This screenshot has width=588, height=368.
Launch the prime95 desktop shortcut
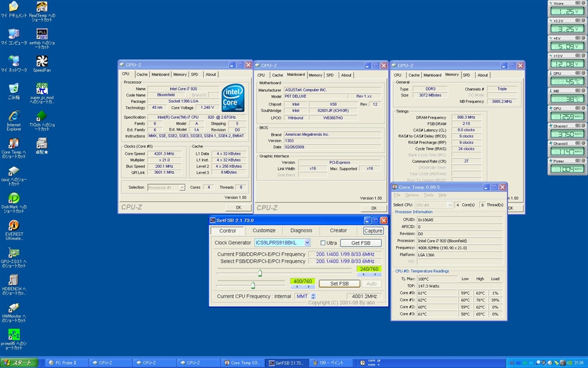coord(13,335)
